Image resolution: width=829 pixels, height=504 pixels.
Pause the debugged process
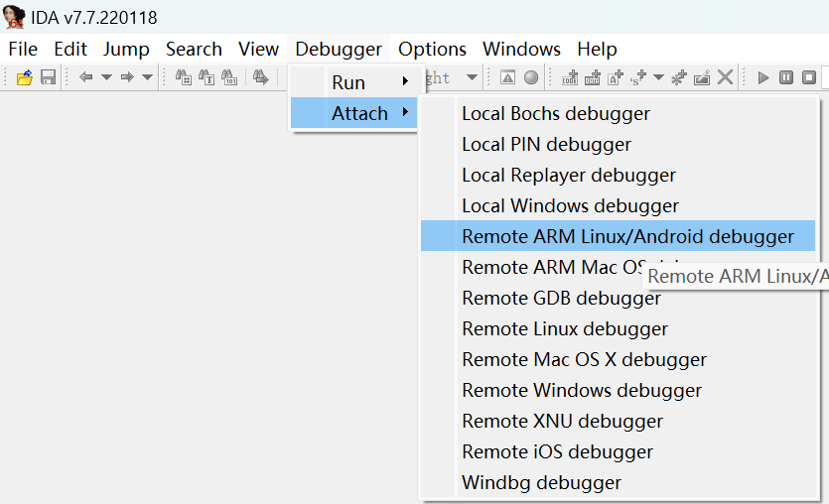(x=786, y=77)
